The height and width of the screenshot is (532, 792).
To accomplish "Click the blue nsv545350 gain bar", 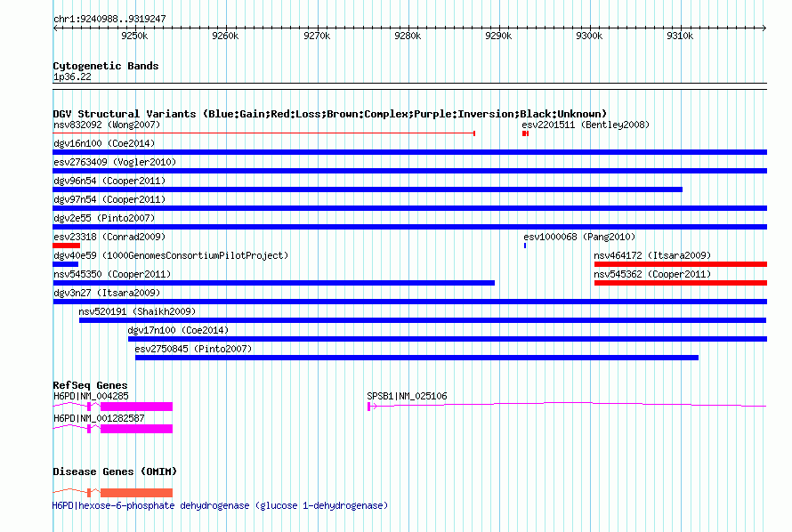I will (274, 283).
